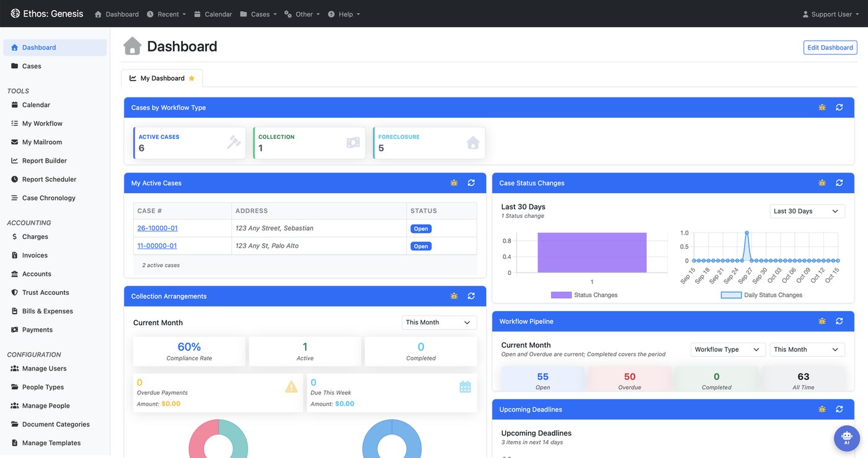Expand the Cases dropdown in the top bar
This screenshot has width=868, height=458.
click(x=259, y=14)
